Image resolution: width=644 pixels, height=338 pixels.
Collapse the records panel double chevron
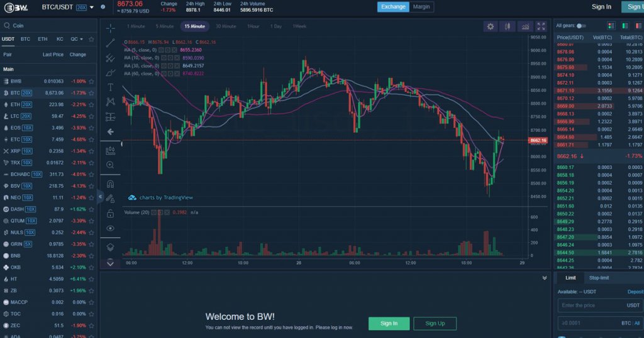point(545,278)
